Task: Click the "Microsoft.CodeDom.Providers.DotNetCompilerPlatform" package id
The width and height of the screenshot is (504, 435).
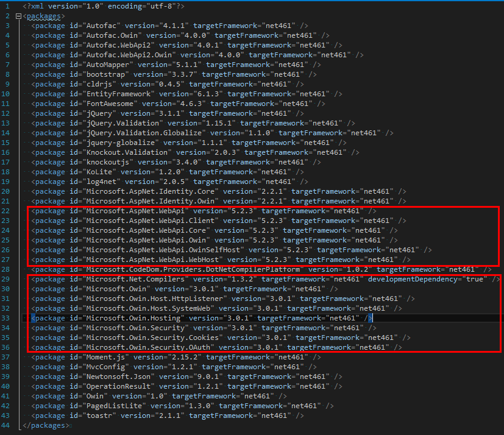Action: tap(193, 269)
